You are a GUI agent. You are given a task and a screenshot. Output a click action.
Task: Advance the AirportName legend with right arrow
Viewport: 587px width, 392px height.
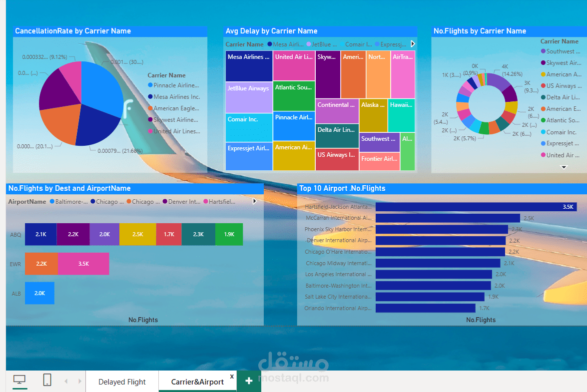click(x=255, y=201)
